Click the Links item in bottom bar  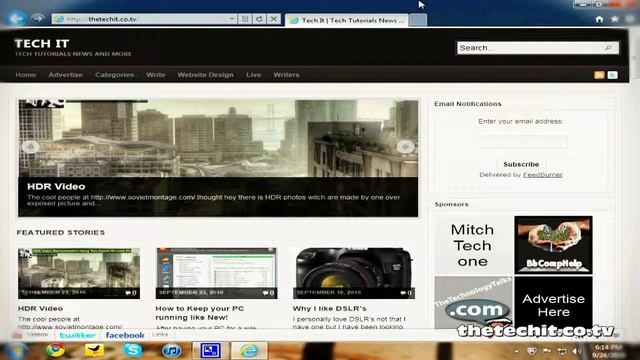pos(160,334)
